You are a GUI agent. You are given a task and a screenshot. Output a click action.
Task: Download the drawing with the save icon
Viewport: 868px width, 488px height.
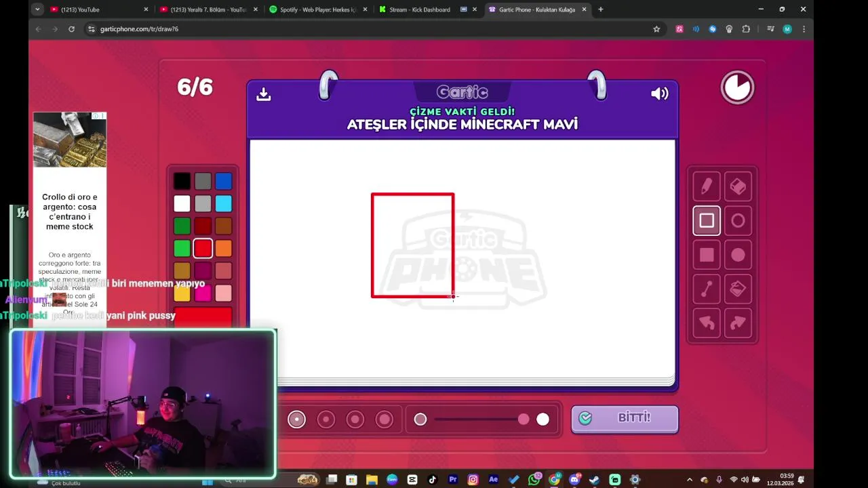264,94
